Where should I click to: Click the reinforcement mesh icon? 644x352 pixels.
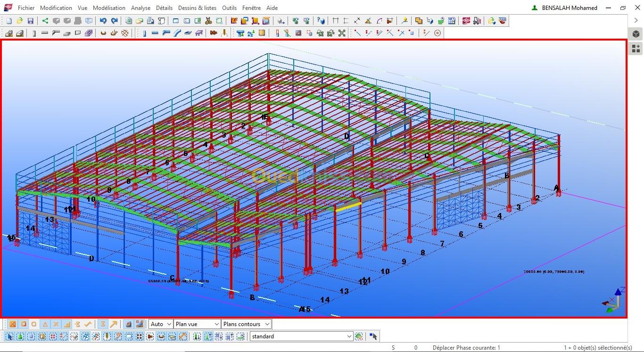coord(125,33)
